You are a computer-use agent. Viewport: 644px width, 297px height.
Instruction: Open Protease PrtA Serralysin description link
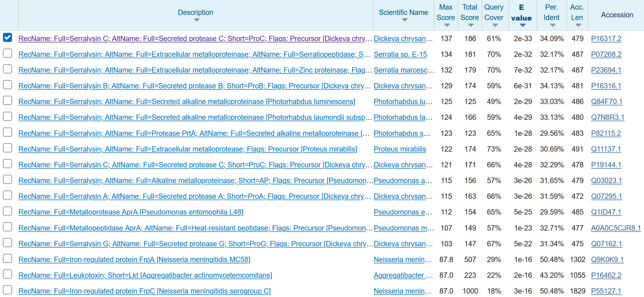pyautogui.click(x=194, y=133)
